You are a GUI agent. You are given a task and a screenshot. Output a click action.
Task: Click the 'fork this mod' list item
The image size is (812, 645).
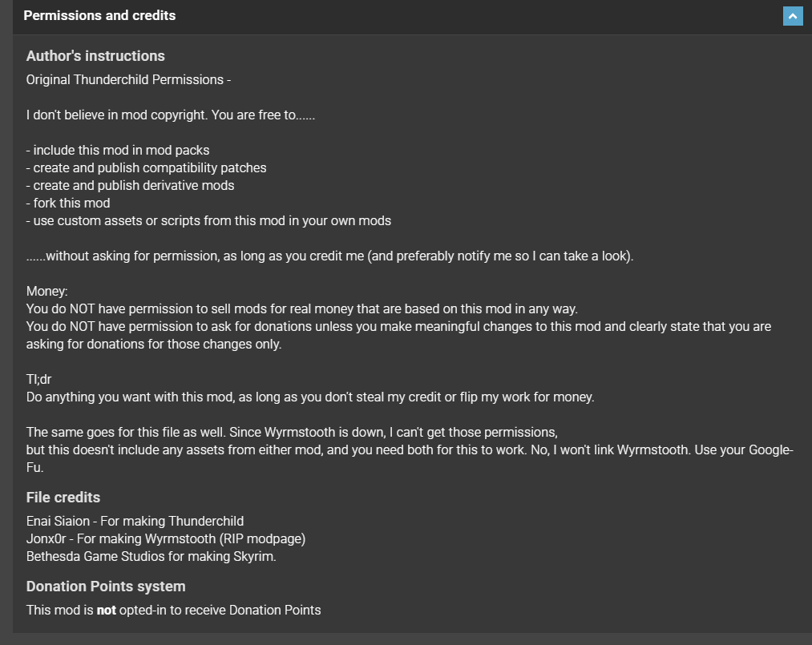[x=68, y=203]
